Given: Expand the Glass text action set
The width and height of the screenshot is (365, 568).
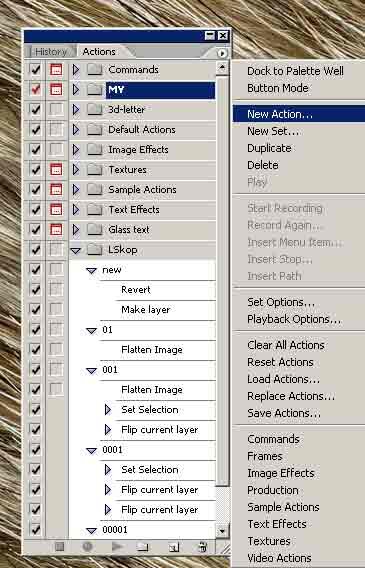Looking at the screenshot, I should tap(76, 230).
